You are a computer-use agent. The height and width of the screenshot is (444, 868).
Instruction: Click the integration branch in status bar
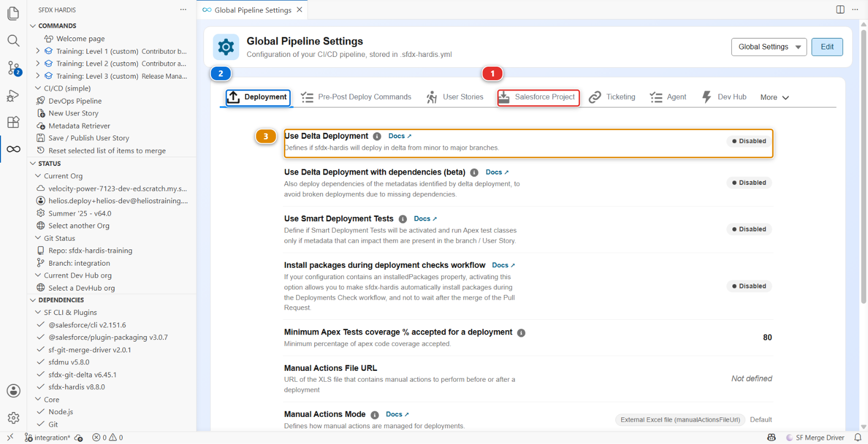point(47,437)
